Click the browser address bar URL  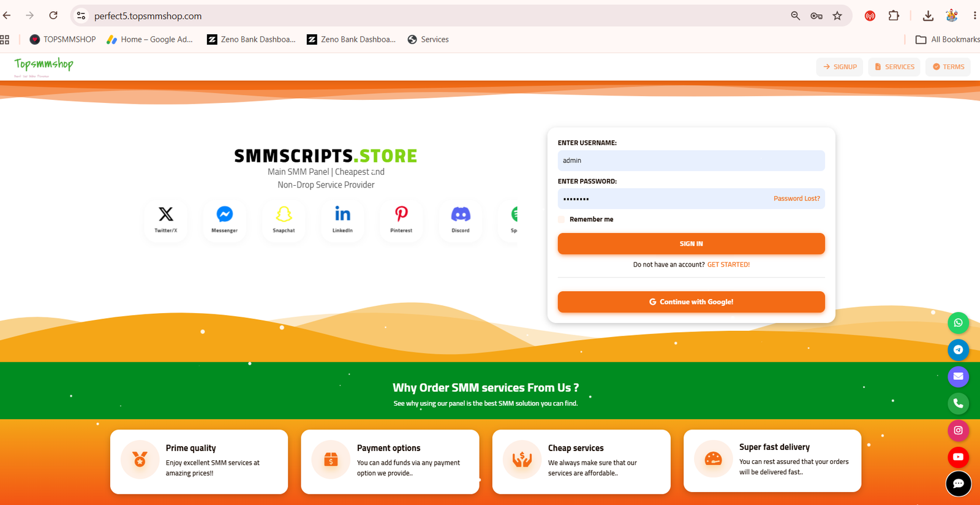coord(148,16)
